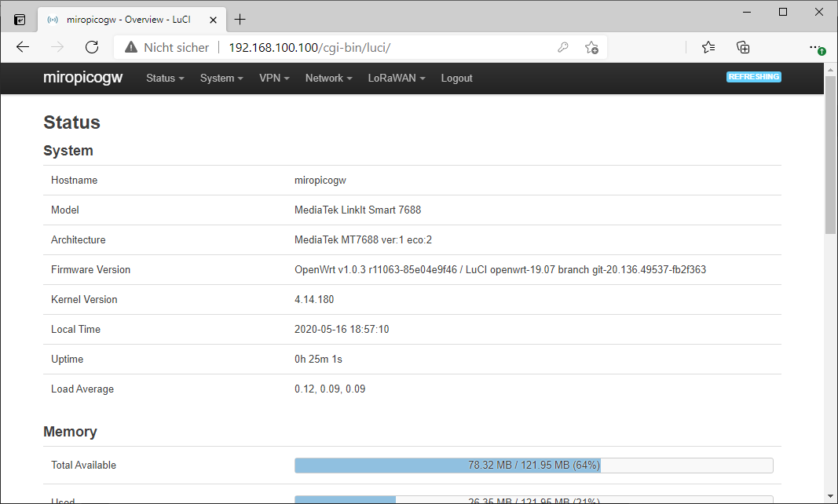The width and height of the screenshot is (838, 504).
Task: Click the 'Nicht sicher' security warning icon
Action: [131, 47]
